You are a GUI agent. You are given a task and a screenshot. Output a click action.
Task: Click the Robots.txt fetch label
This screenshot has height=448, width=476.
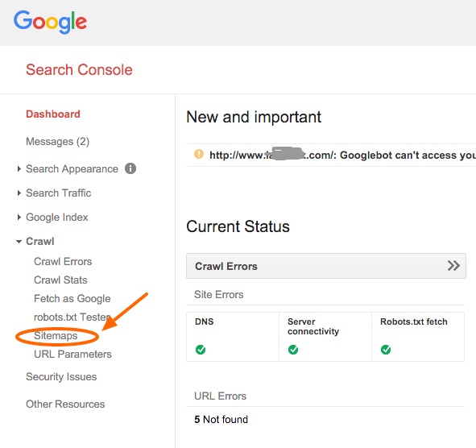414,321
